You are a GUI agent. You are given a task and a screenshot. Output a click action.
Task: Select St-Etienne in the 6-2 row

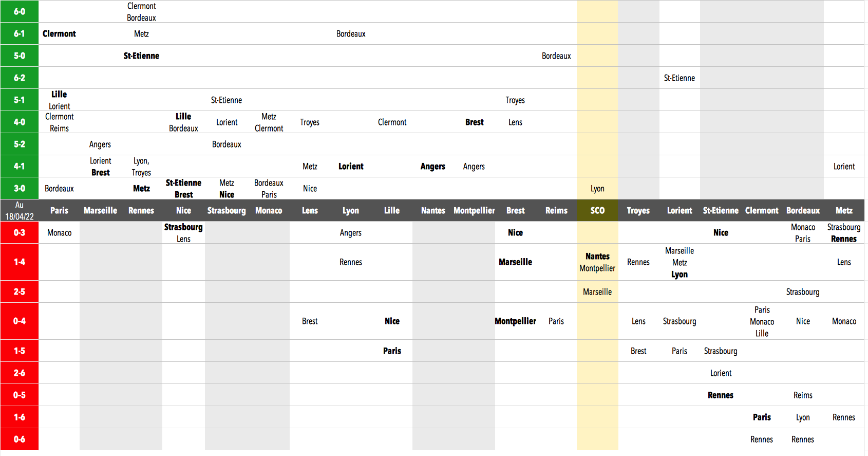679,78
